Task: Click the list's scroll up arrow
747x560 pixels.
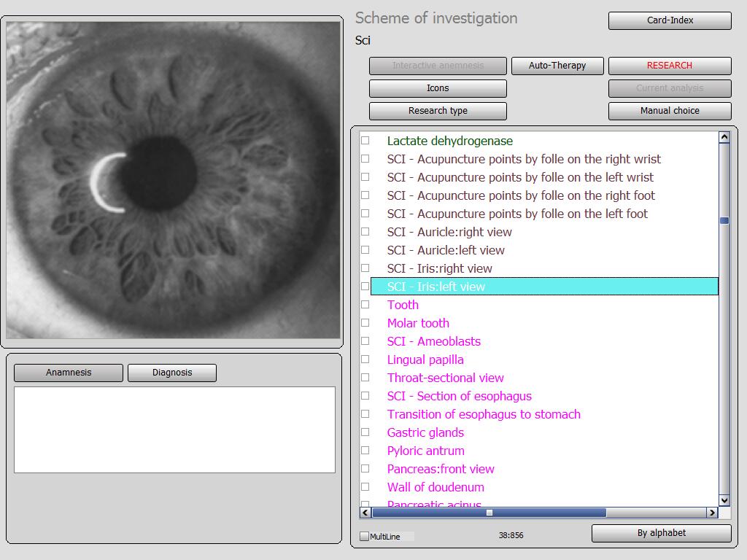Action: click(x=724, y=138)
